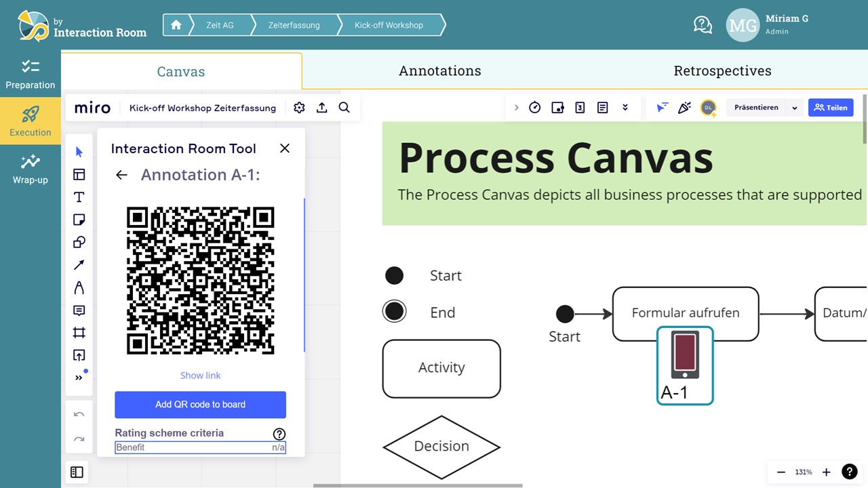Select the Text tool in Miro toolbar
868x488 pixels.
79,197
